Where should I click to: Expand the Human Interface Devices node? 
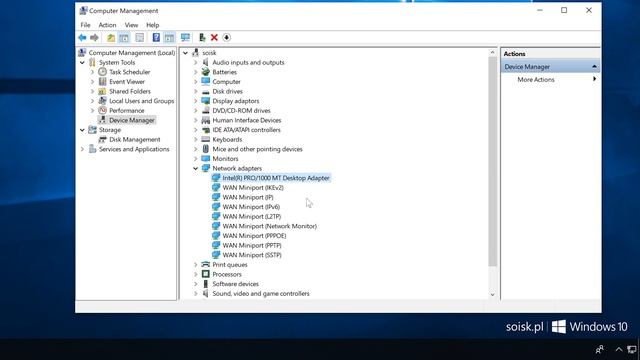[196, 120]
